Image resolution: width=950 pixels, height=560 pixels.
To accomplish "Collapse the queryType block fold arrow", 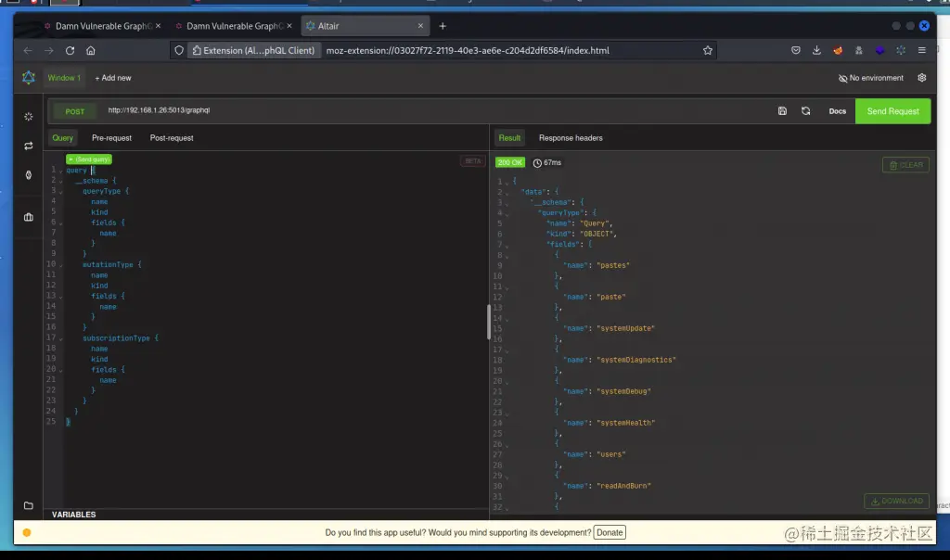I will click(x=60, y=191).
